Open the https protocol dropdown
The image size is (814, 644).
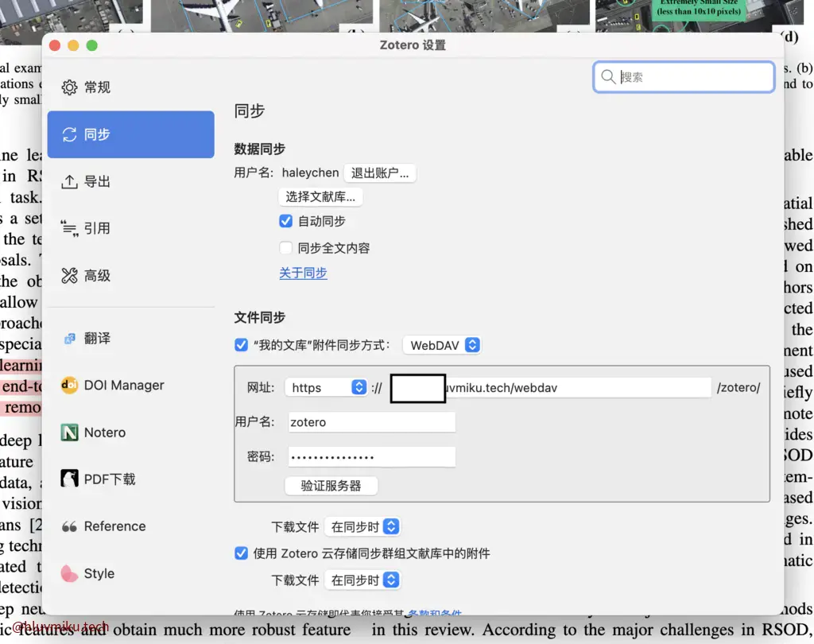click(x=327, y=387)
